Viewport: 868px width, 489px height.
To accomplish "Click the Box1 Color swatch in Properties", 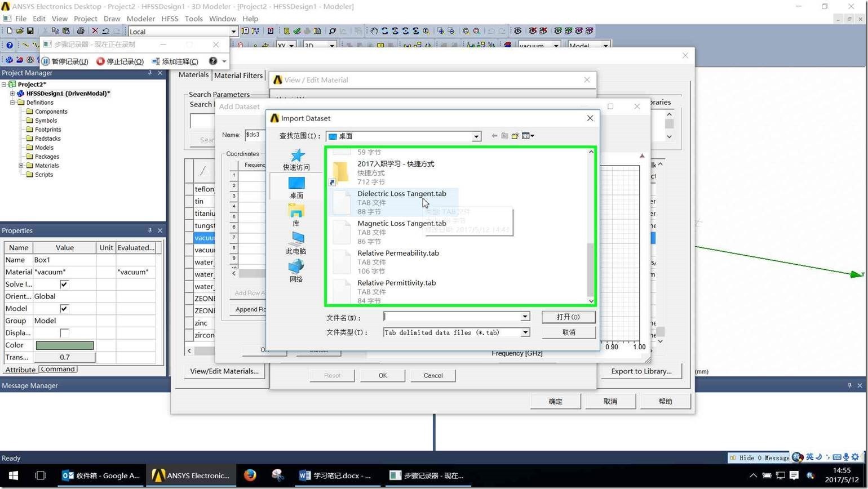I will point(65,345).
